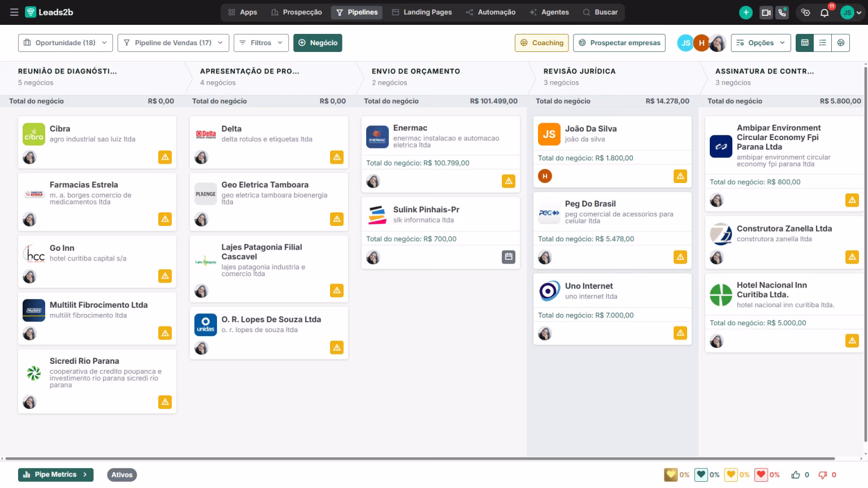Click the warning icon on the Cibra card
The height and width of the screenshot is (488, 868).
[164, 157]
